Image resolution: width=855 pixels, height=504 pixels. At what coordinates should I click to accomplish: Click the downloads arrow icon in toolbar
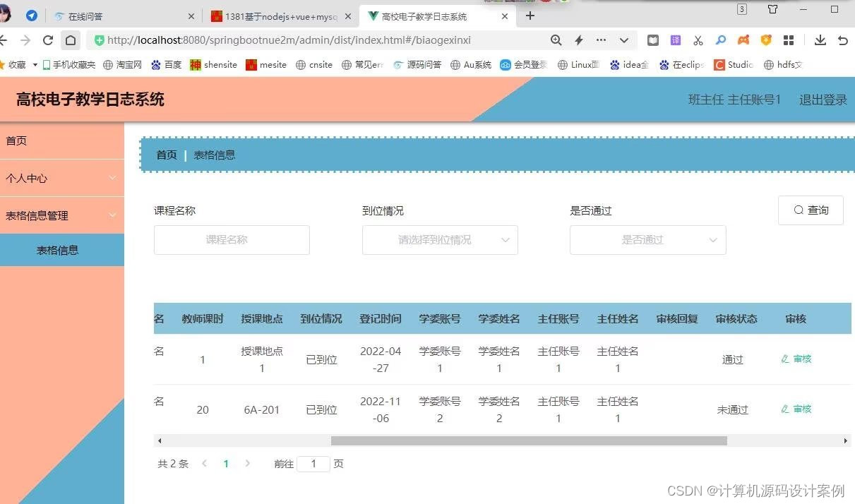pos(820,40)
